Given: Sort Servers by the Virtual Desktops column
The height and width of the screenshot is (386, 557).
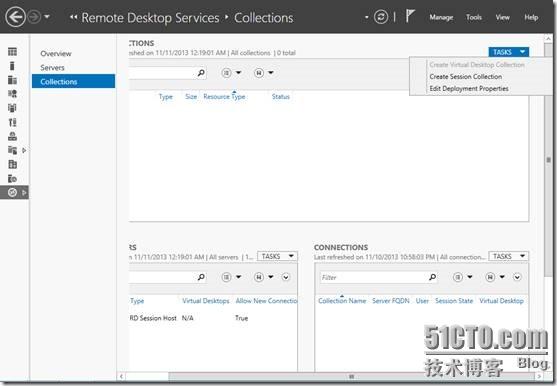Looking at the screenshot, I should point(206,301).
